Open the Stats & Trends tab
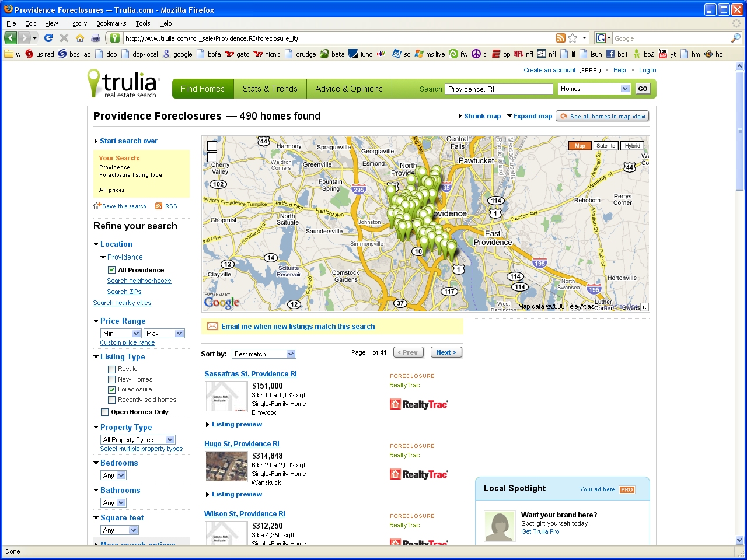The height and width of the screenshot is (560, 747). (x=270, y=89)
